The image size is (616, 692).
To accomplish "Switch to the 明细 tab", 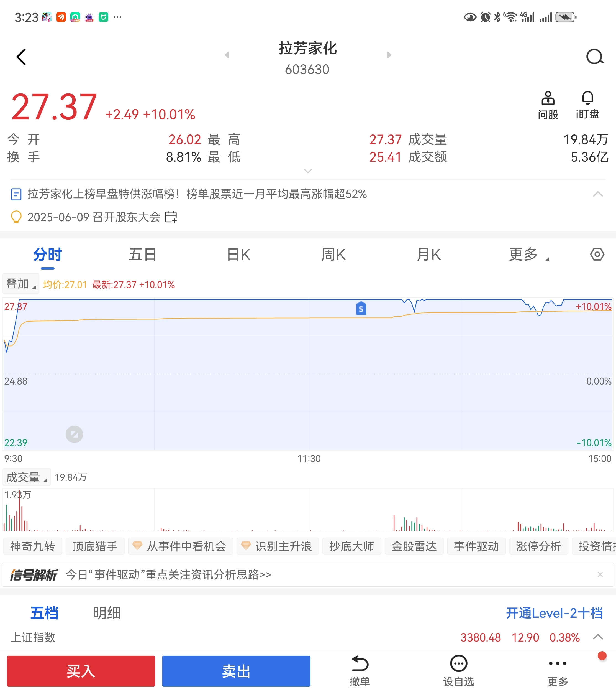I will coord(107,613).
